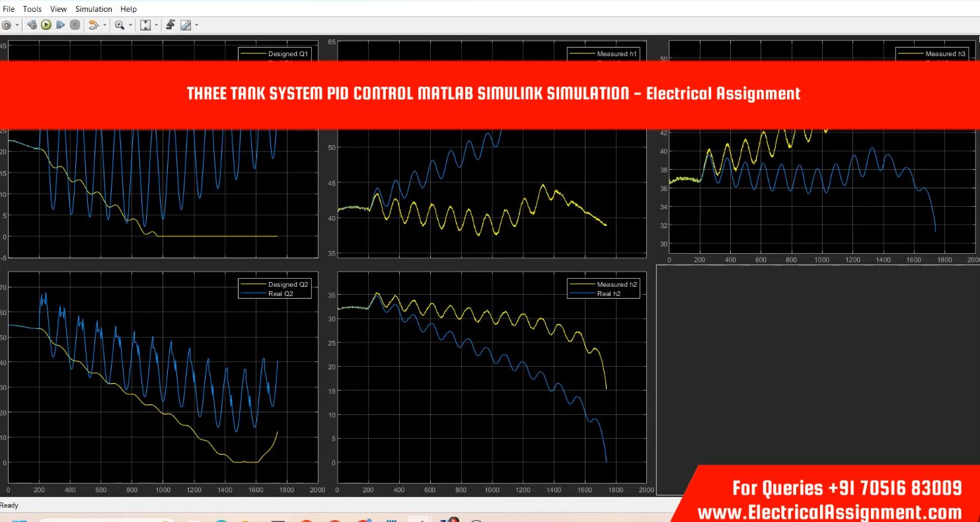Open the Tools menu
Viewport: 980px width, 522px height.
point(32,9)
